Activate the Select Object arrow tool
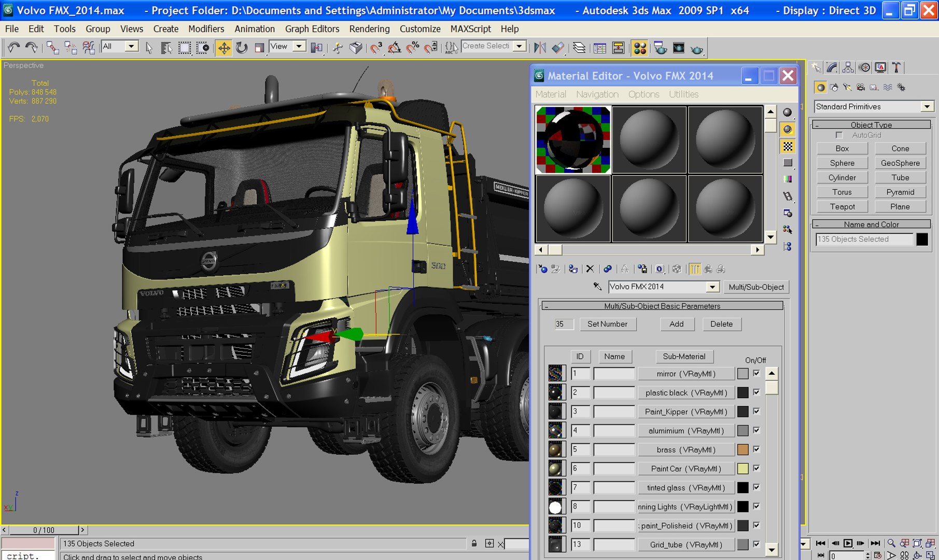Screen dimensions: 939x560 [149, 48]
